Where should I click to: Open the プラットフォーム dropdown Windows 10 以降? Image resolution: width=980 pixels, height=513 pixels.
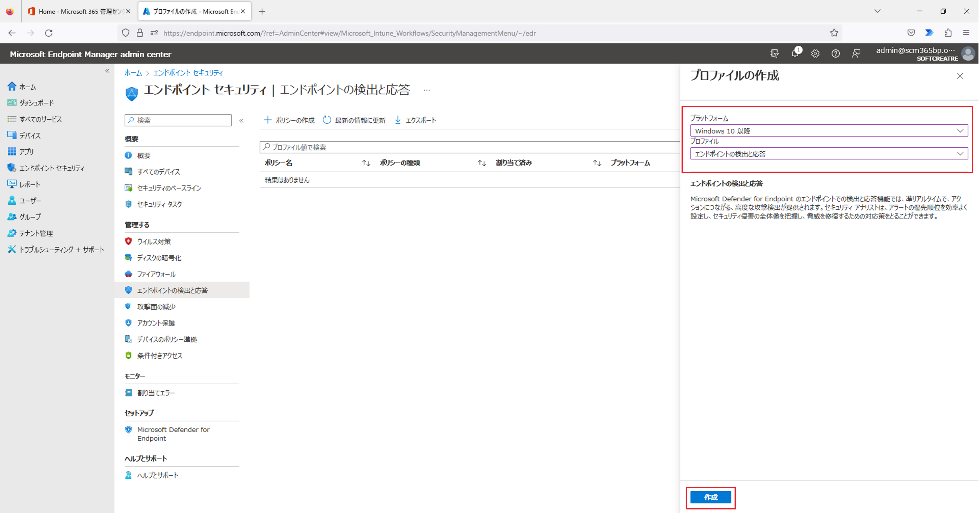(x=829, y=131)
